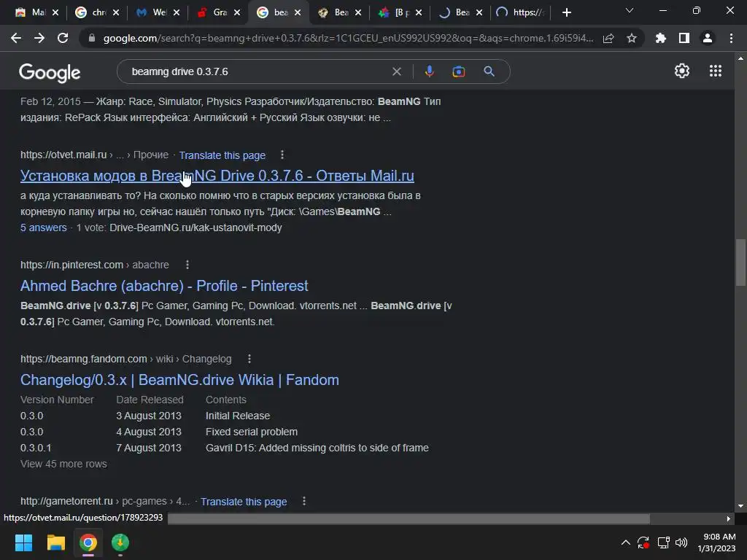Open options for the otvet.mail.ru result
Image resolution: width=747 pixels, height=560 pixels.
pos(282,155)
